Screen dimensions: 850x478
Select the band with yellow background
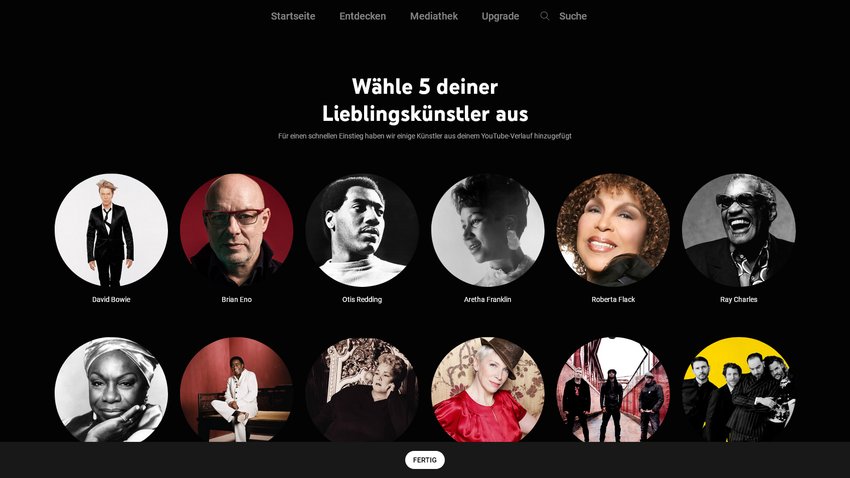[739, 390]
